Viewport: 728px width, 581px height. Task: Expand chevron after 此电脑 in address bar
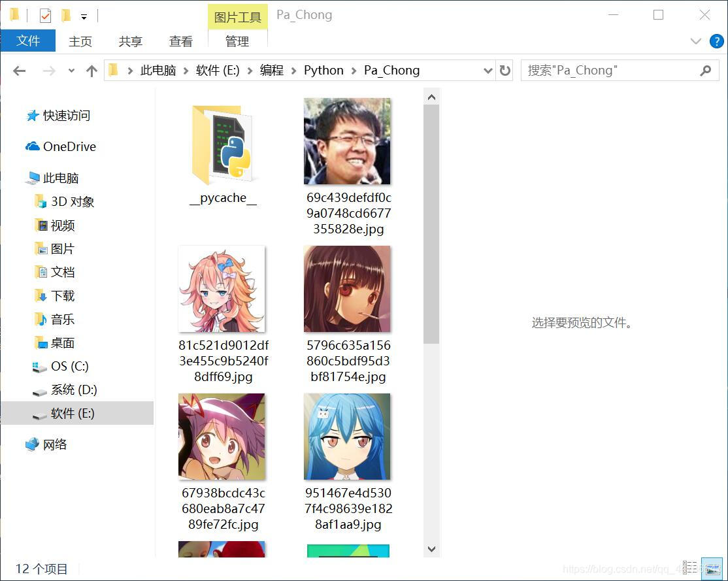(186, 71)
